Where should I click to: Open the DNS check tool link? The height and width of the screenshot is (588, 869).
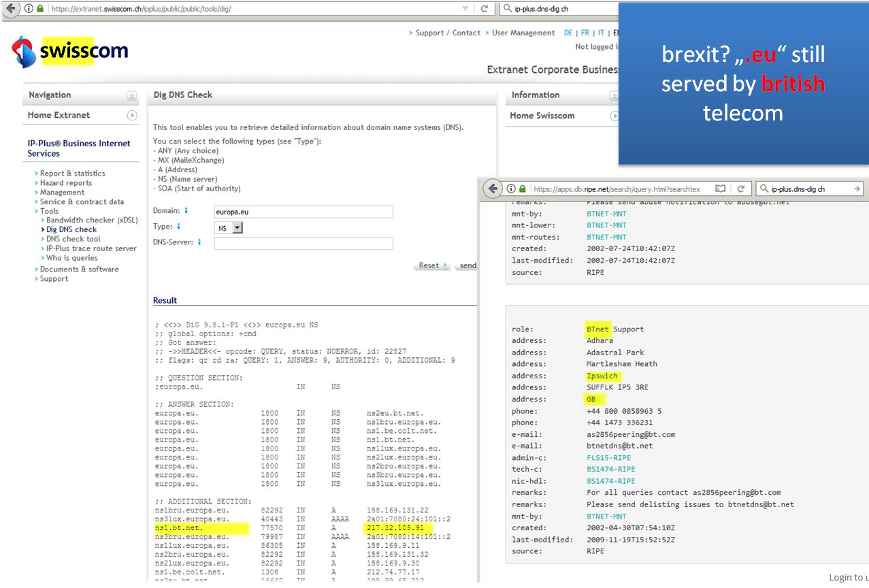pyautogui.click(x=73, y=239)
